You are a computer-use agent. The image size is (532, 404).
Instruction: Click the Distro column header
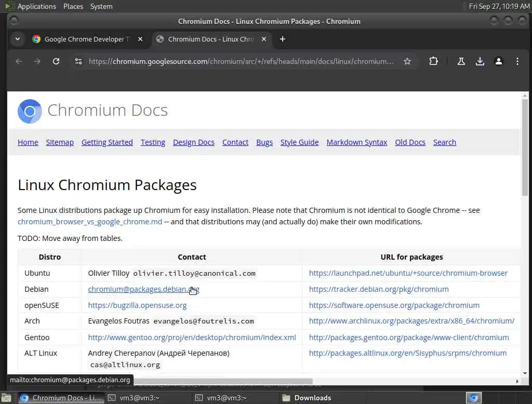pos(49,257)
